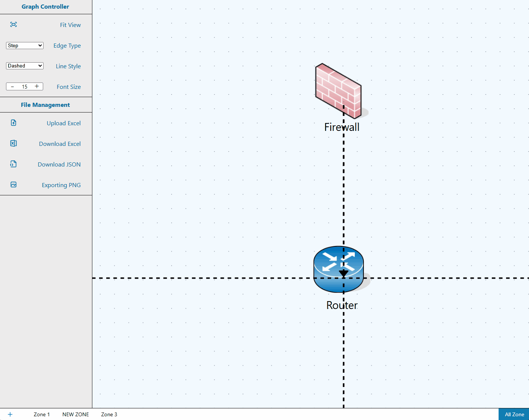Screen dimensions: 529x420
Task: Decrease font size with minus button
Action: (x=12, y=87)
